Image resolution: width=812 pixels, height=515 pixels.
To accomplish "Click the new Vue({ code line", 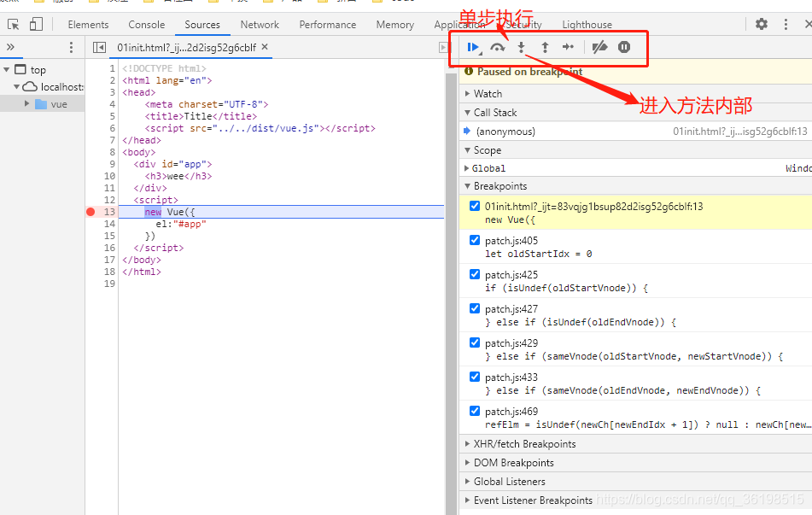I will point(170,212).
